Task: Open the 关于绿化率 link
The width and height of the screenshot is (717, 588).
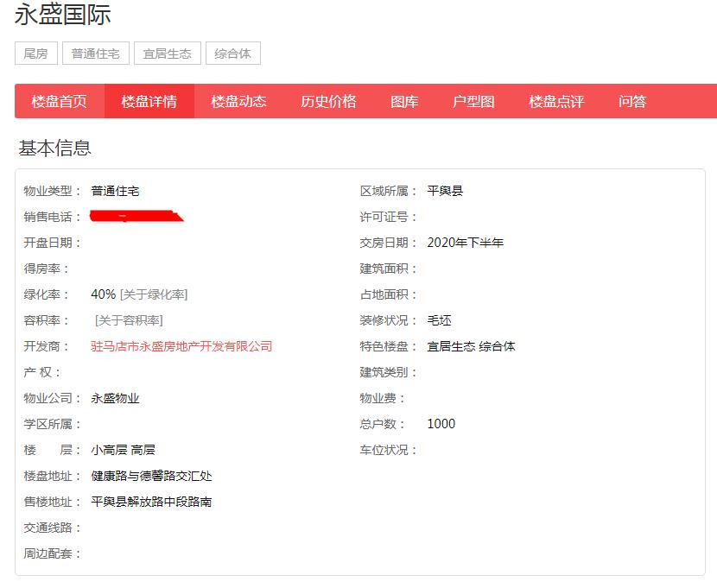Action: 154,294
